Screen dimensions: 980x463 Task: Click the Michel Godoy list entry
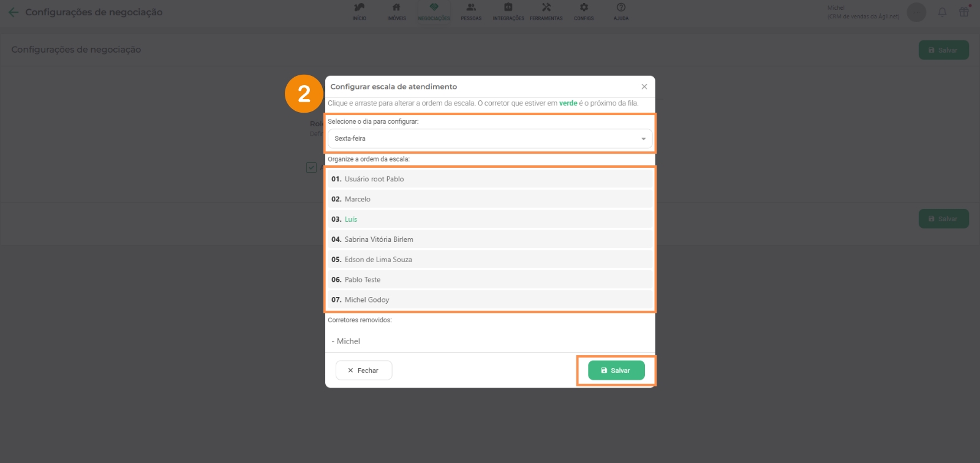point(367,300)
